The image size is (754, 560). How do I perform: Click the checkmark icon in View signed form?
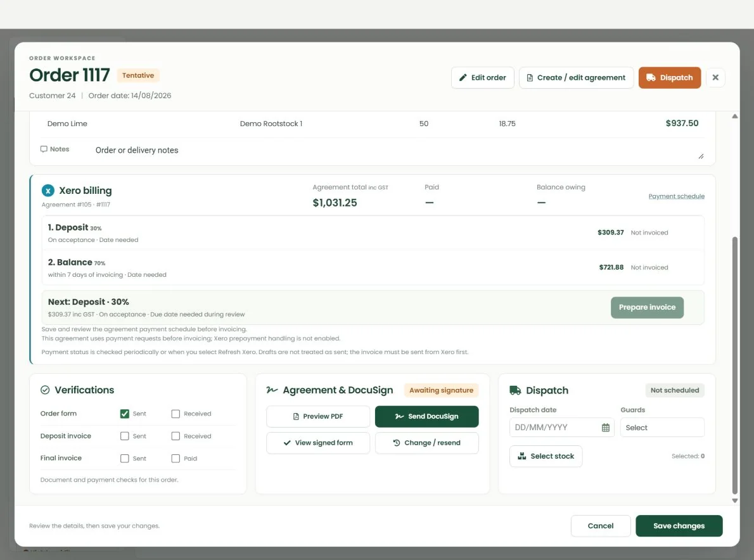tap(287, 443)
